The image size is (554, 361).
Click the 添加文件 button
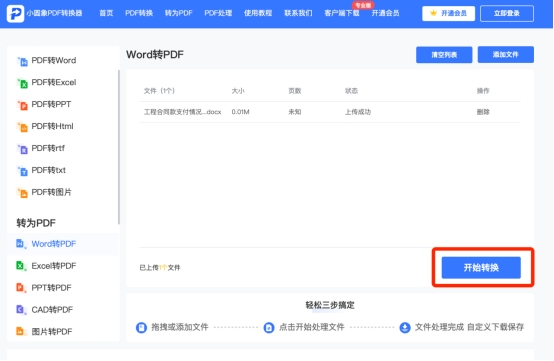click(x=506, y=54)
